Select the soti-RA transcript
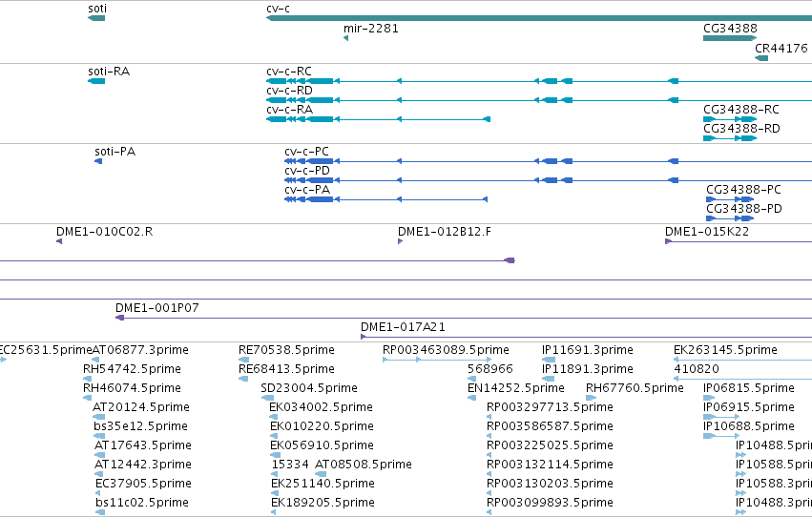Viewport: 812px width, 517px height. [96, 81]
